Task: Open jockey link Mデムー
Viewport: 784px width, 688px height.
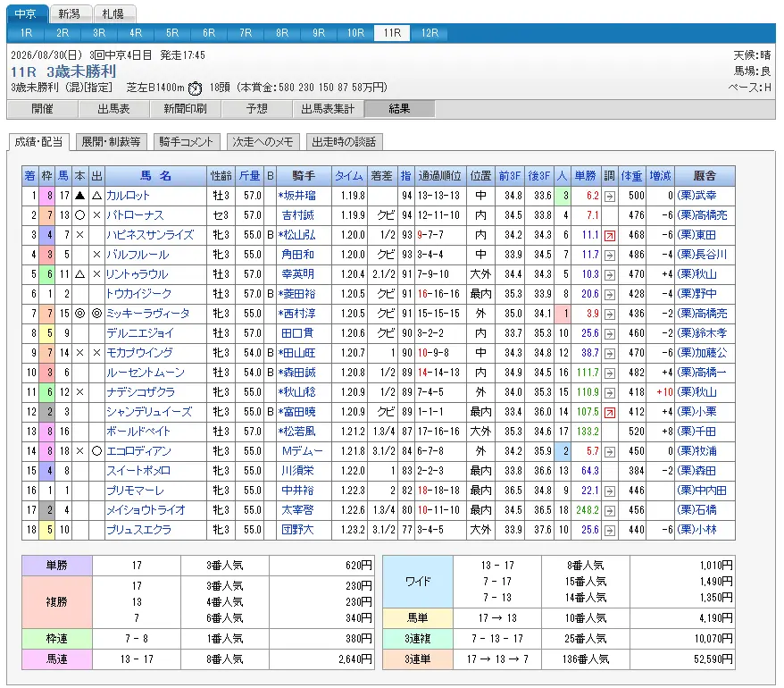Action: tap(303, 451)
